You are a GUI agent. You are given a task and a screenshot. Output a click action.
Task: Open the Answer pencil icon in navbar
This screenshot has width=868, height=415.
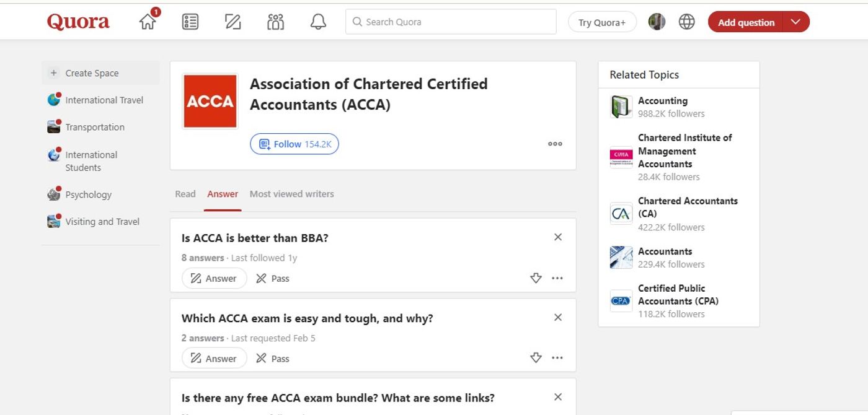(x=232, y=22)
